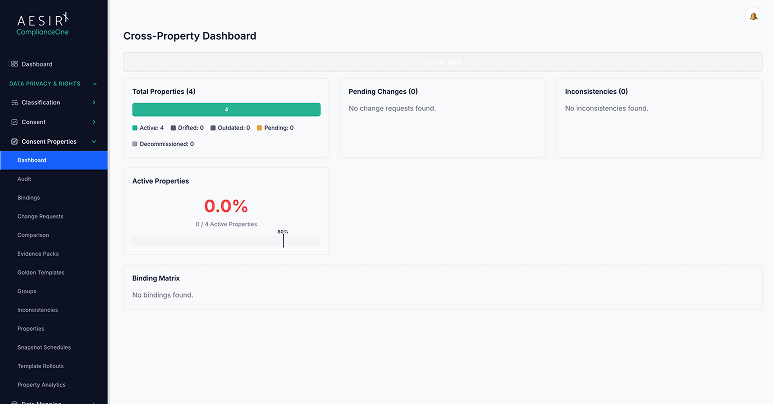Click "No change requests found." text
This screenshot has height=404, width=774.
point(392,109)
